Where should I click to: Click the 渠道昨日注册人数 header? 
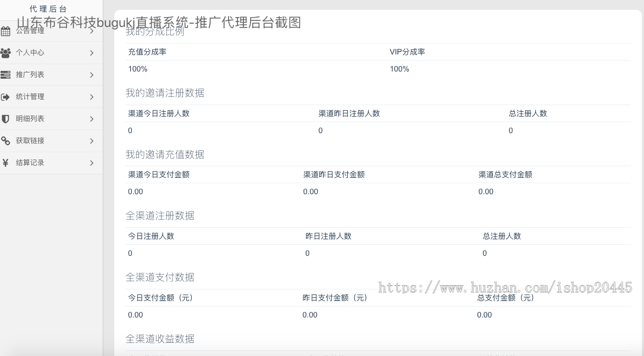tap(349, 113)
